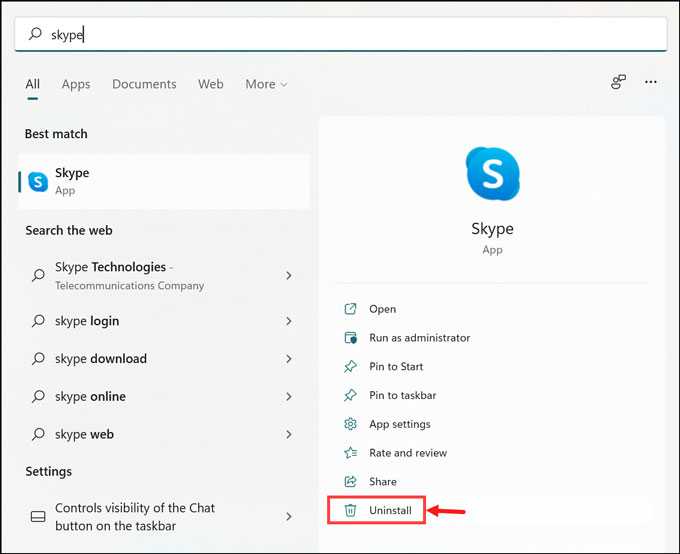Screen dimensions: 680x554
Task: Click the Rate and review icon
Action: 350,452
